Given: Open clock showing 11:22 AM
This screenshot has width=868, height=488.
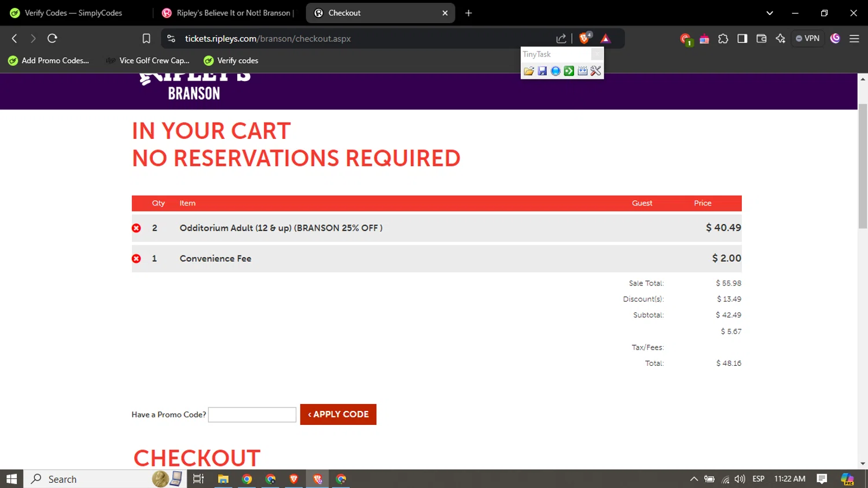Looking at the screenshot, I should pyautogui.click(x=789, y=479).
